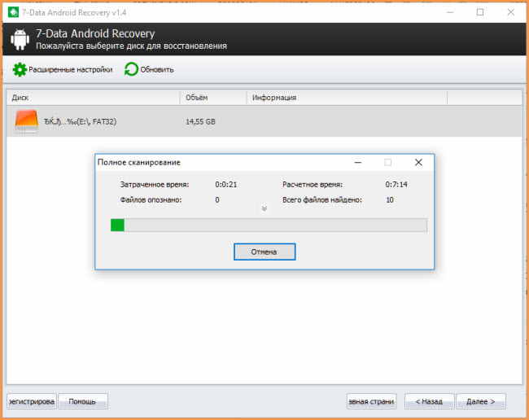
Task: Click Затраченное время label
Action: click(155, 185)
